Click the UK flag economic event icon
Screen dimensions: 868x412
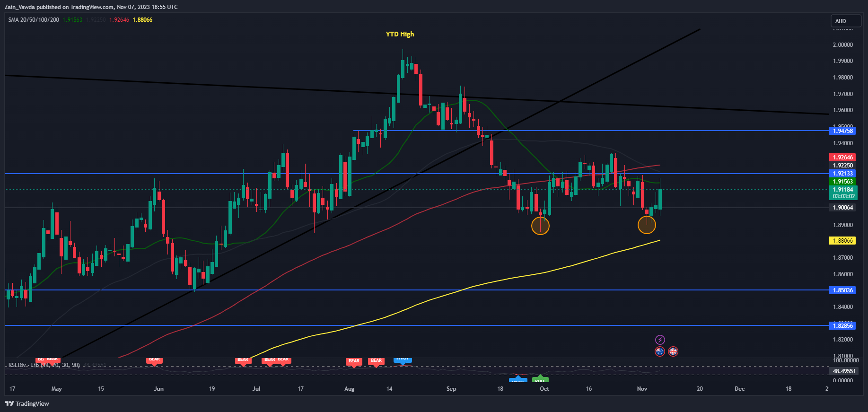(x=673, y=351)
